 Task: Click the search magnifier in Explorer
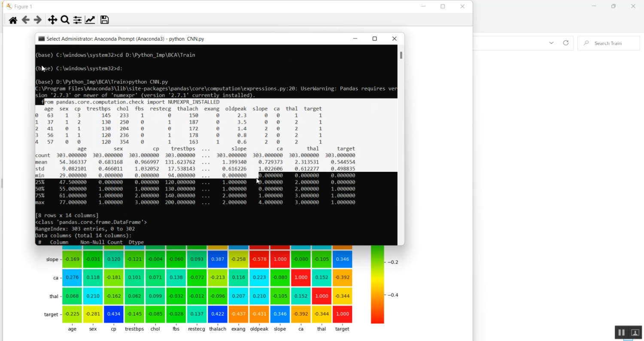[586, 43]
